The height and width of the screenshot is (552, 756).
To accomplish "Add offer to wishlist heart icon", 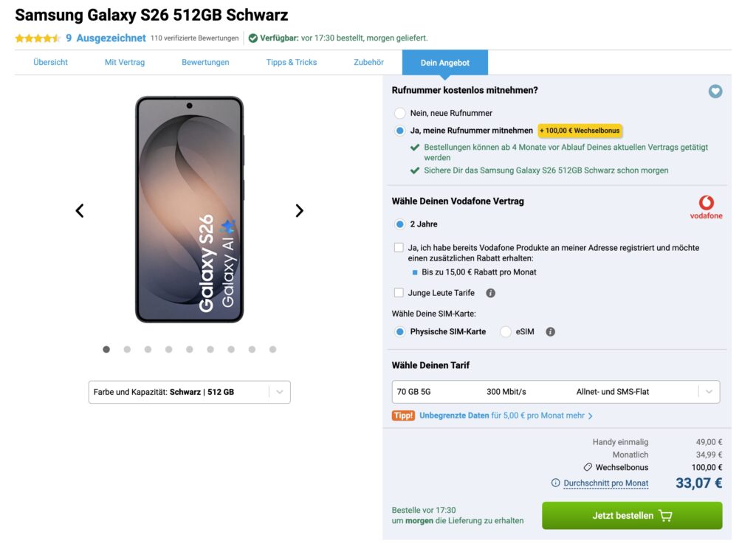I will (x=715, y=91).
